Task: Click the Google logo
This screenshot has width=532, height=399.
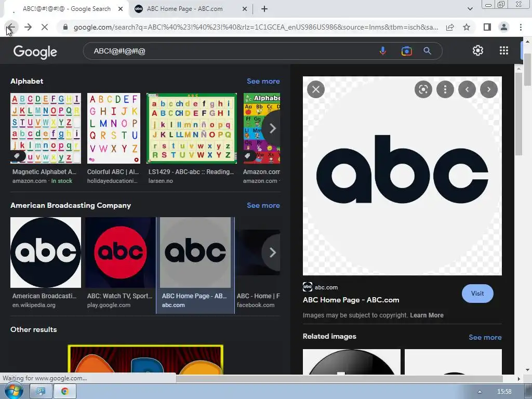Action: coord(35,51)
